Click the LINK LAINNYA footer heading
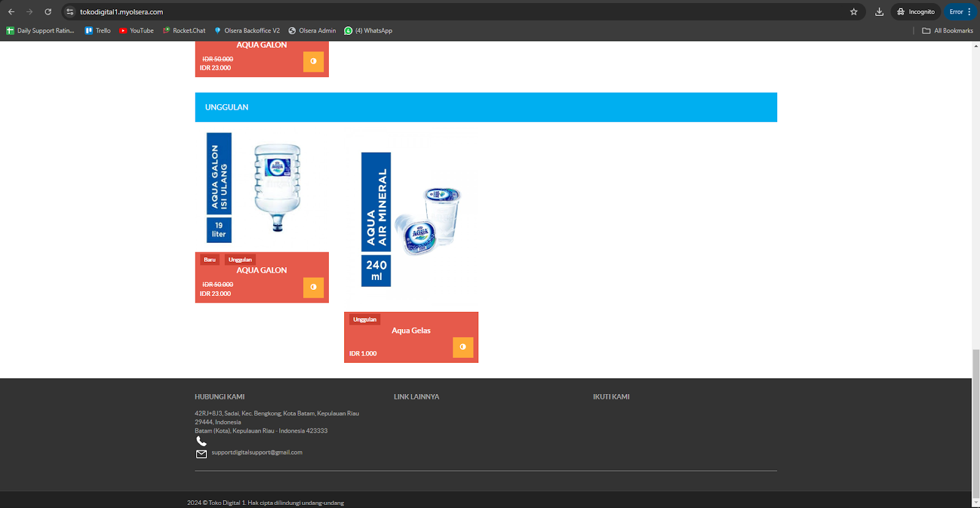The image size is (980, 508). tap(417, 397)
